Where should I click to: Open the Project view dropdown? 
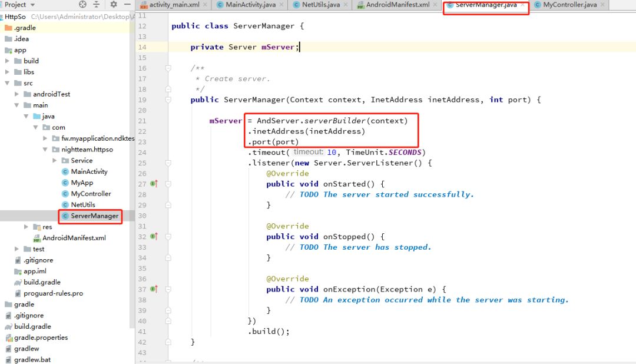pos(32,5)
